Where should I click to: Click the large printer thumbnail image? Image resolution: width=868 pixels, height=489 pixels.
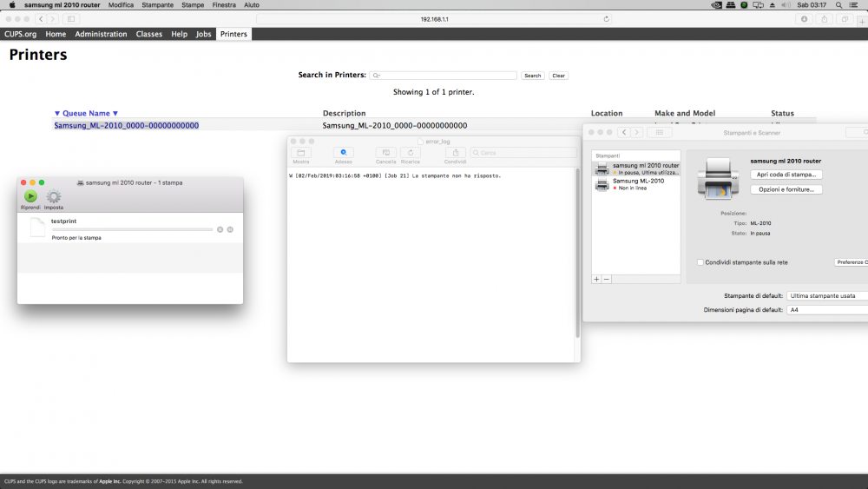(x=718, y=178)
